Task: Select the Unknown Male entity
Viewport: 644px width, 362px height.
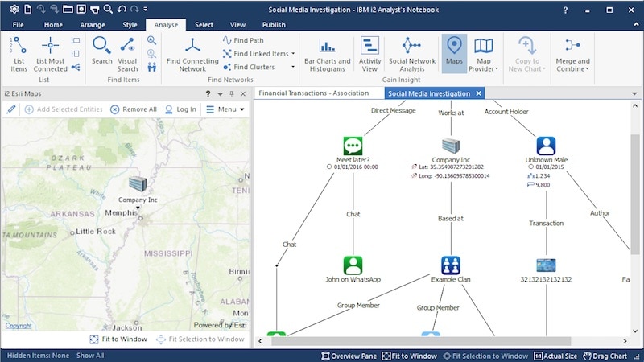Action: pos(546,146)
